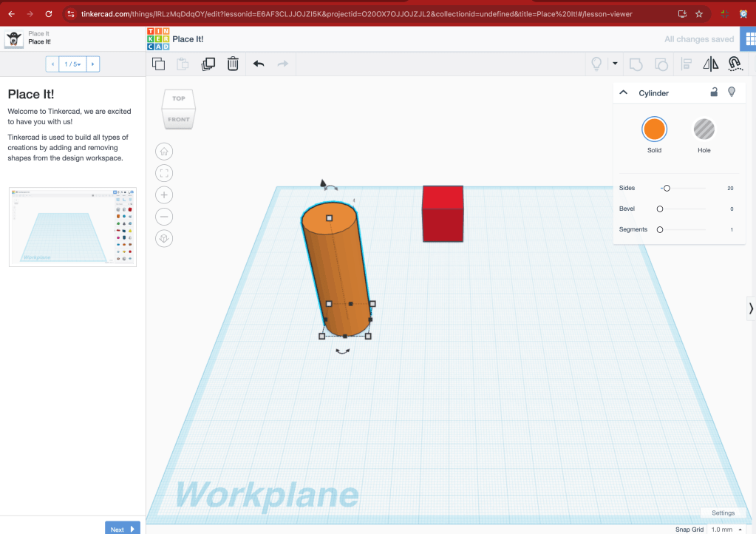Screen dimensions: 756x534
Task: Undo the last action
Action: click(259, 64)
